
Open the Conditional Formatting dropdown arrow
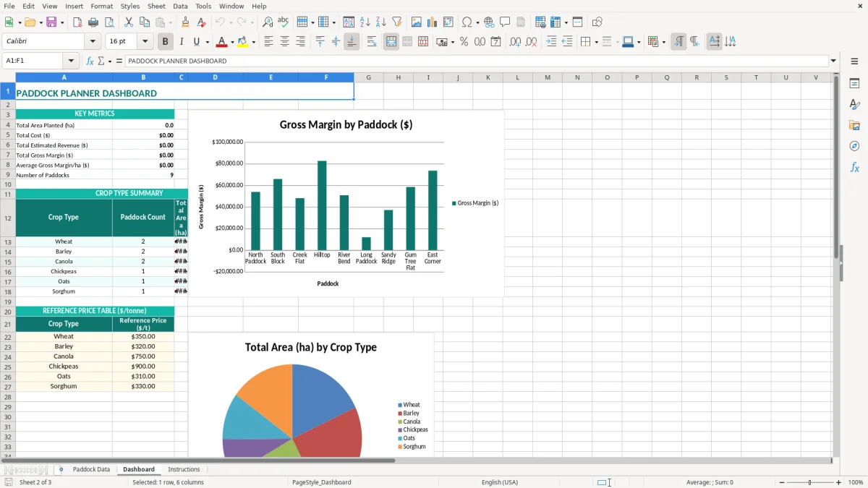pyautogui.click(x=664, y=42)
